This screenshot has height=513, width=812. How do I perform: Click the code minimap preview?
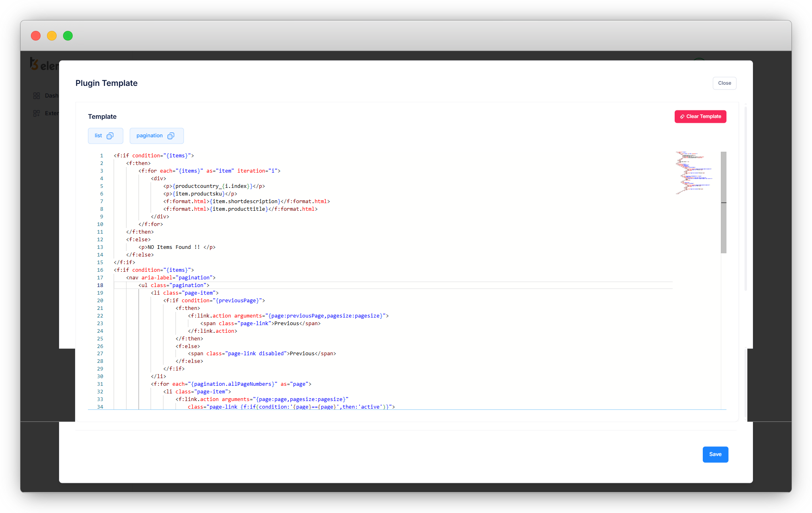point(694,173)
